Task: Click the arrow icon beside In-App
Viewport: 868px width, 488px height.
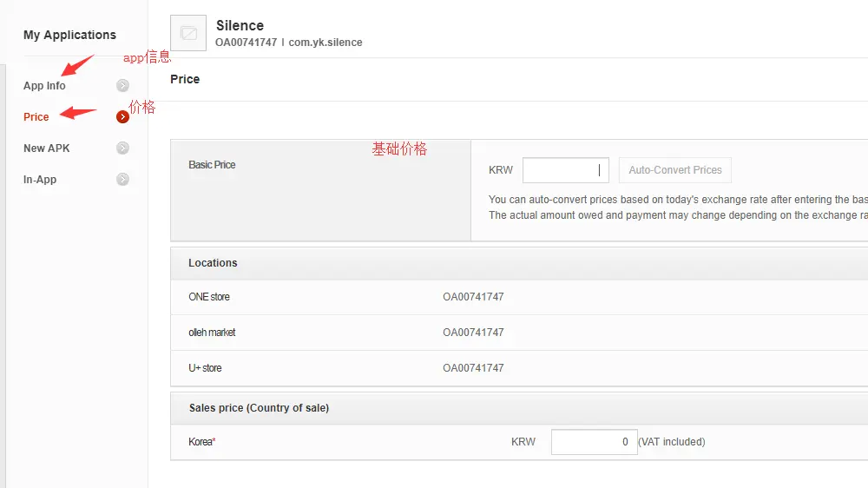Action: coord(123,179)
